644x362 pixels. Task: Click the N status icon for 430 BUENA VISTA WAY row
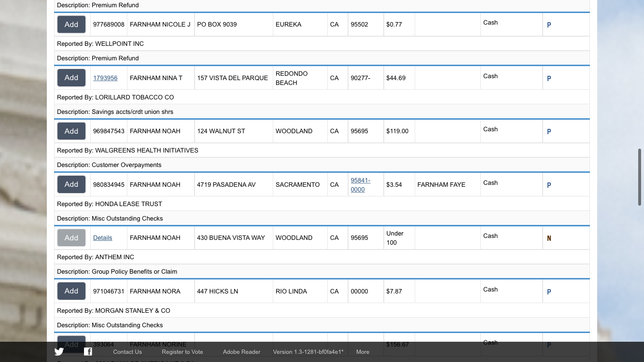click(x=549, y=238)
